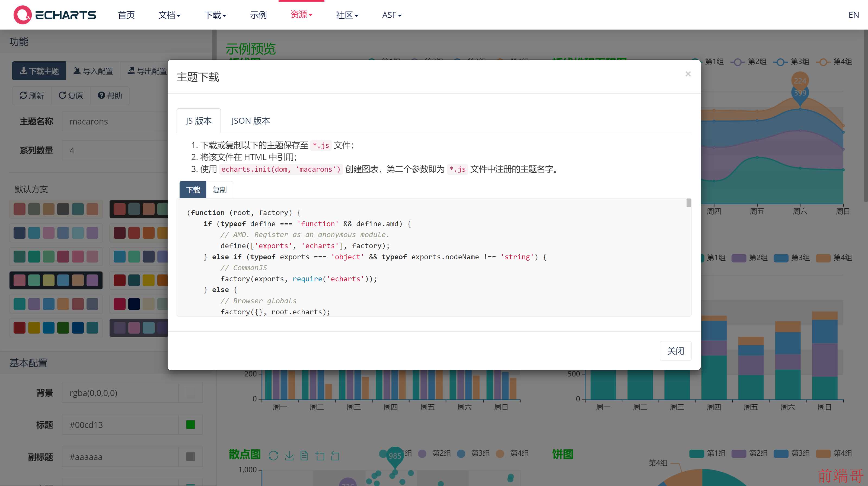
Task: Click the 985 marker pin on scatter chart
Action: (x=395, y=456)
